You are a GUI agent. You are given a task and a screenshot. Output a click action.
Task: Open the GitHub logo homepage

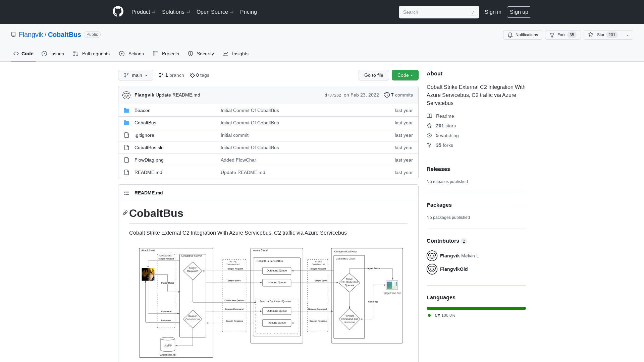[118, 12]
